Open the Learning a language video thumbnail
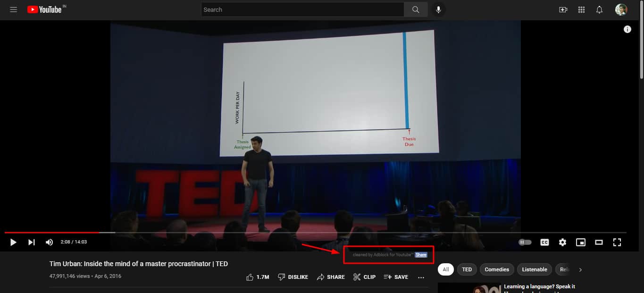Viewport: 644px width, 293px height. [469, 287]
